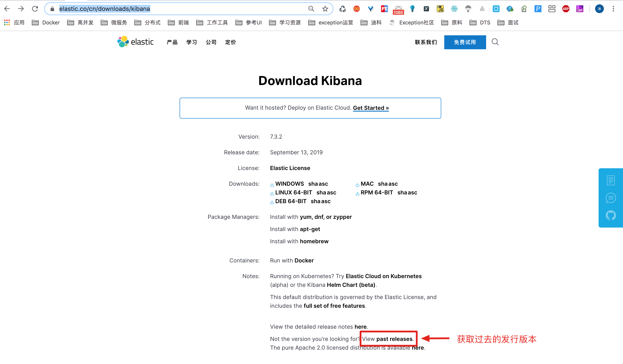Open the Elastic License link
This screenshot has height=364, width=623.
click(290, 168)
